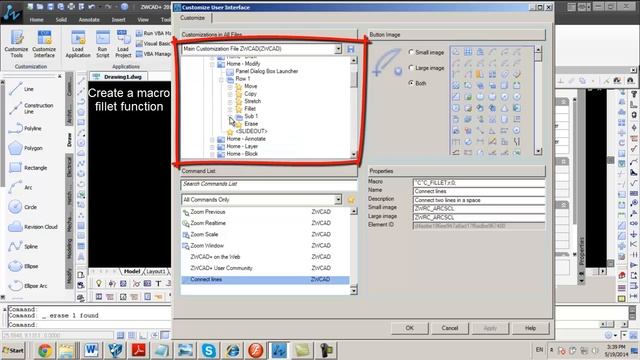The height and width of the screenshot is (360, 640).
Task: Switch to Model layout tab
Action: 132,271
